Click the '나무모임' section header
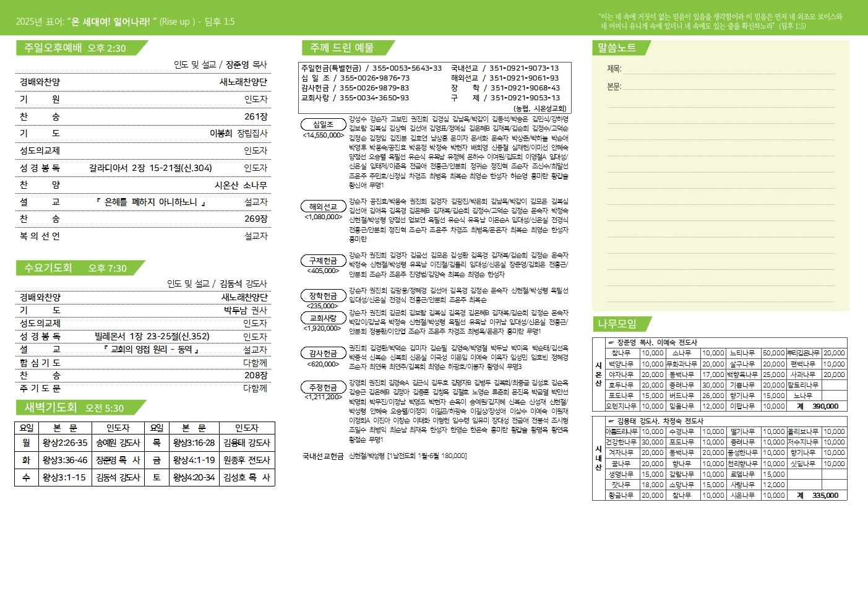868x614 pixels. tap(622, 324)
